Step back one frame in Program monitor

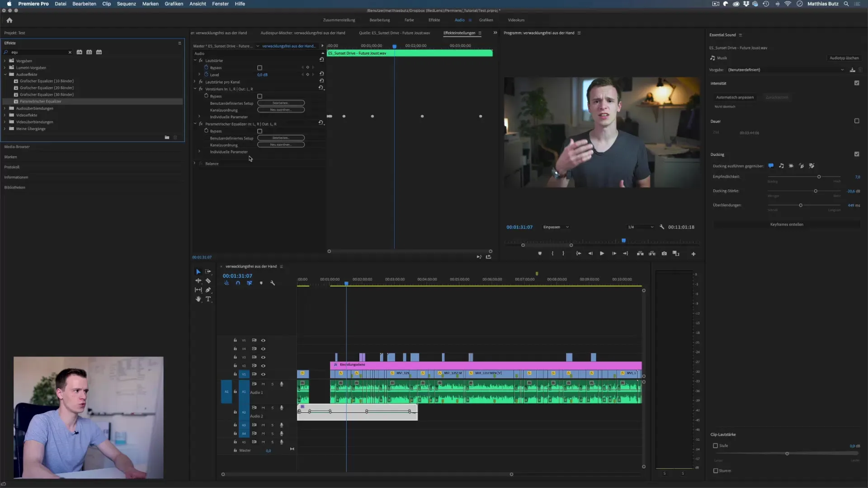tap(590, 253)
